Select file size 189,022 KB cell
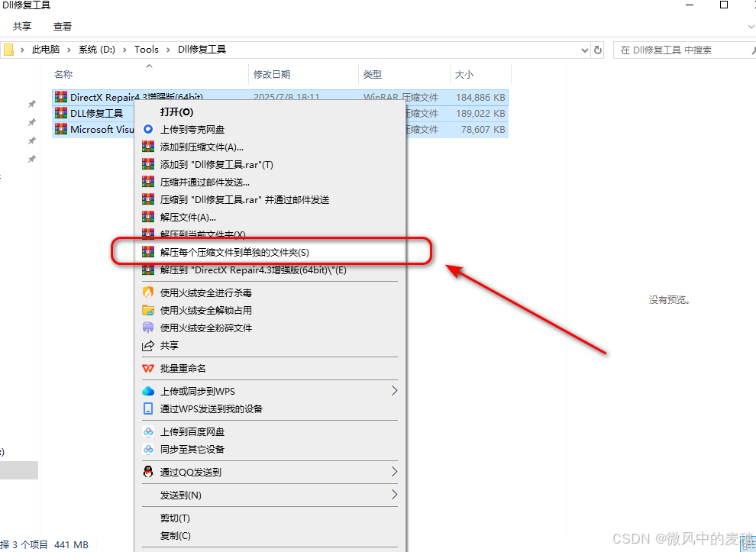The width and height of the screenshot is (756, 552). pyautogui.click(x=480, y=113)
